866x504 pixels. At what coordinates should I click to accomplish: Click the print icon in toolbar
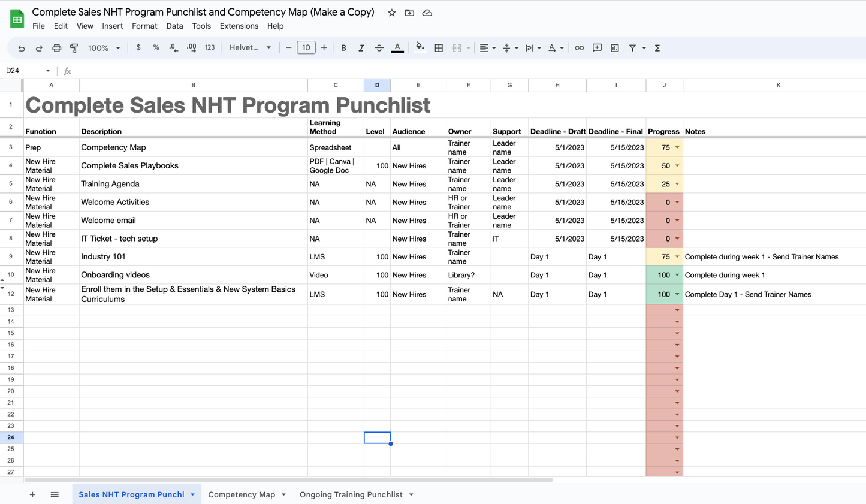coord(56,48)
